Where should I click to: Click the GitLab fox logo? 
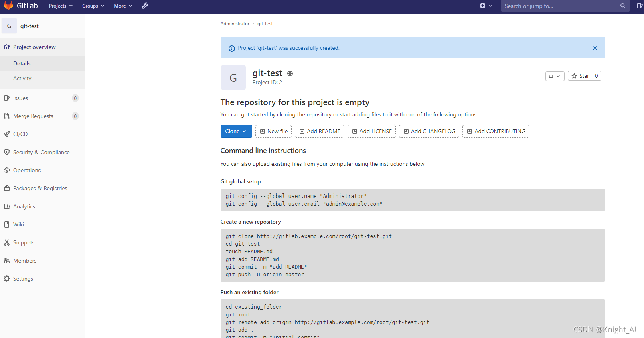[x=8, y=6]
